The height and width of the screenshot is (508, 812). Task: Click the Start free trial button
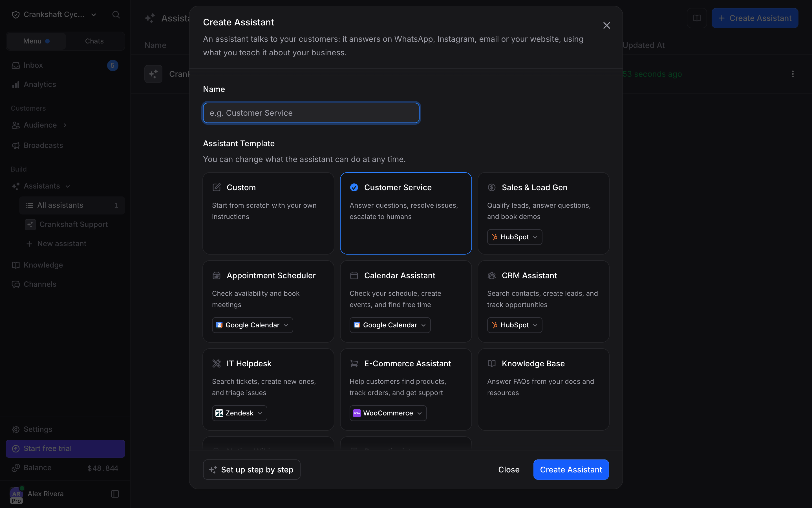(65, 448)
